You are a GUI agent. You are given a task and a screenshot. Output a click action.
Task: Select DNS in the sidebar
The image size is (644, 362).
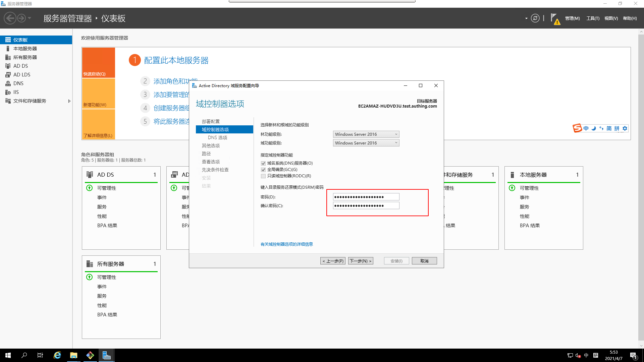(x=18, y=83)
